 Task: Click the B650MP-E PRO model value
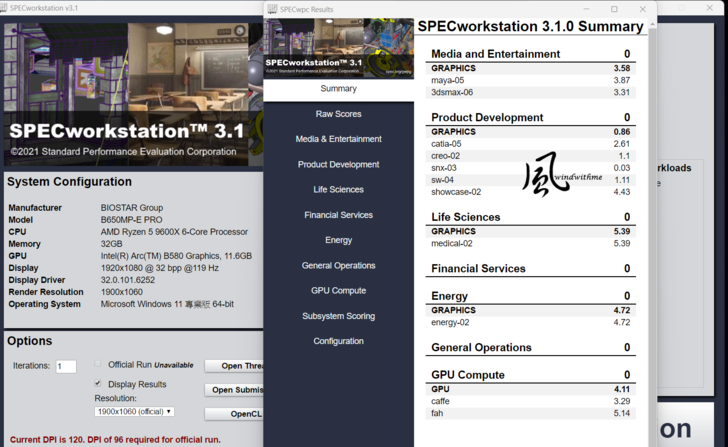131,220
